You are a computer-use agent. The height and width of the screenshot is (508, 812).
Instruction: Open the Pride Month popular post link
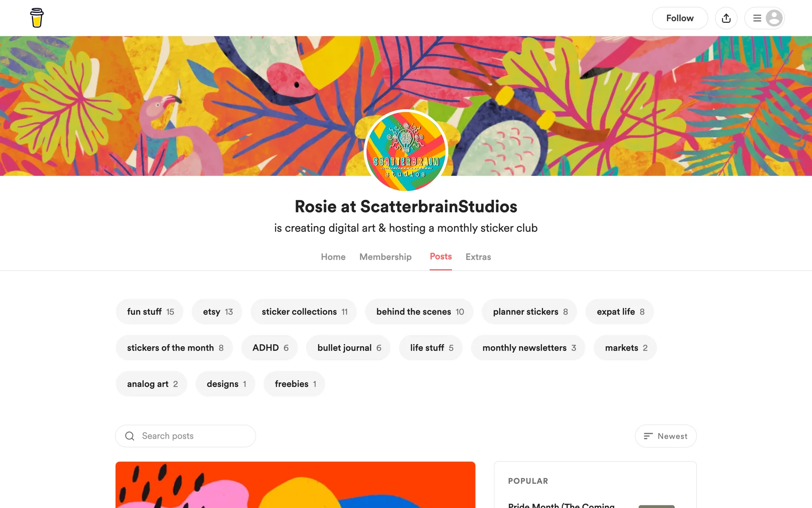(561, 505)
